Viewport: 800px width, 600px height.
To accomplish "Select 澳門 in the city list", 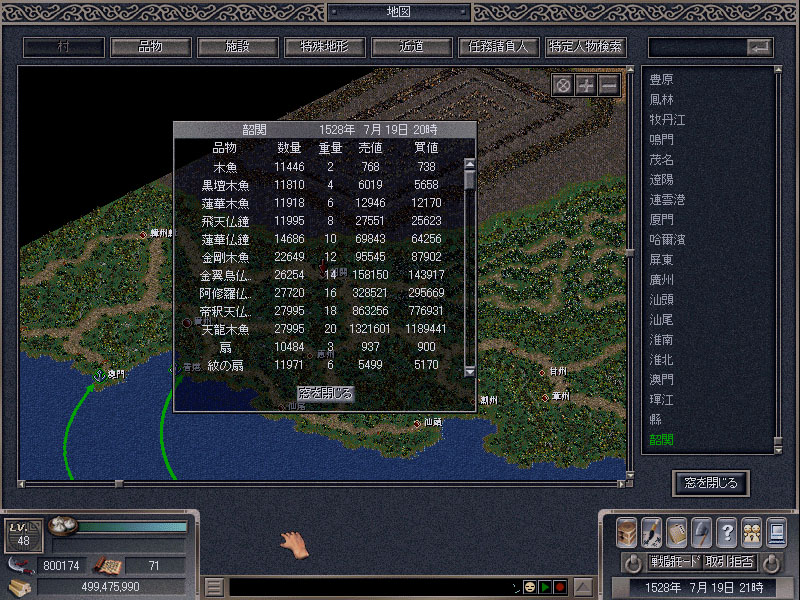I will [x=661, y=379].
